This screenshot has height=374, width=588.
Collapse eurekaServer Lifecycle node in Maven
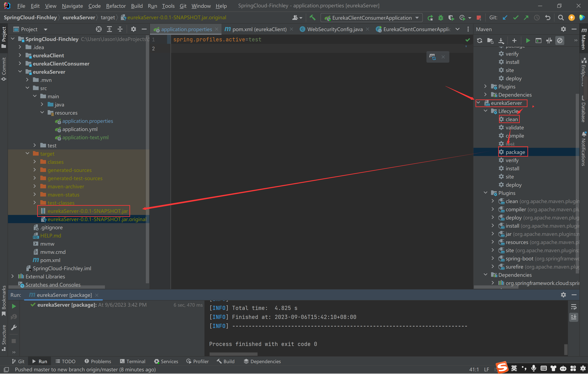tap(486, 111)
